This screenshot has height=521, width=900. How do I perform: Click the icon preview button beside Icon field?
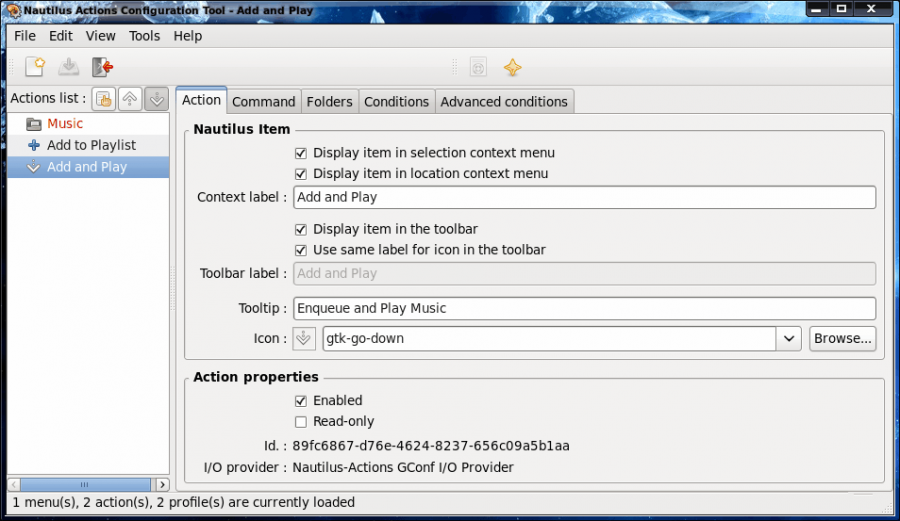tap(304, 338)
